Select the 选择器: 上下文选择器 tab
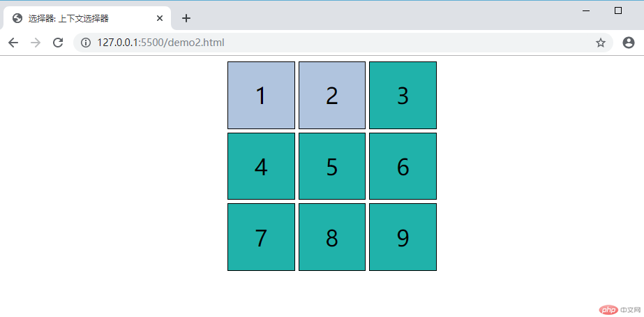The width and height of the screenshot is (644, 317). (77, 18)
